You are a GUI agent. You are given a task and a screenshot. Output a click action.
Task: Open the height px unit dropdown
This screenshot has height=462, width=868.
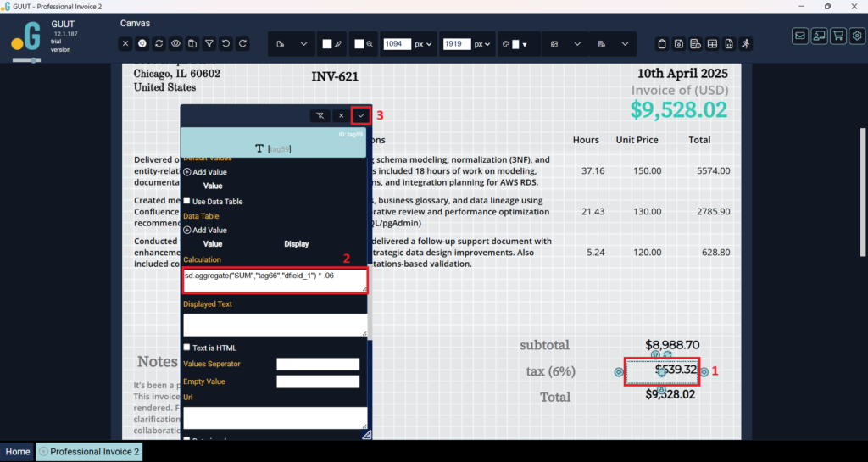[x=482, y=44]
